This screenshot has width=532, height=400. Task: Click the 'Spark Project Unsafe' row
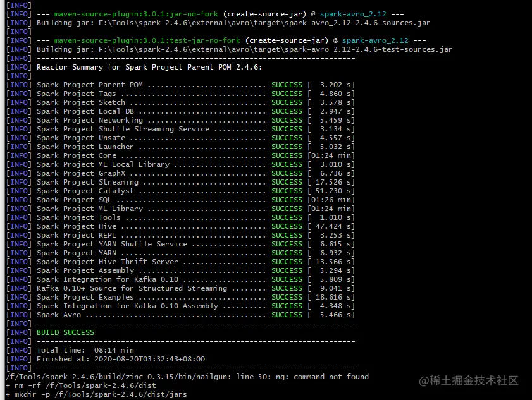(180, 138)
